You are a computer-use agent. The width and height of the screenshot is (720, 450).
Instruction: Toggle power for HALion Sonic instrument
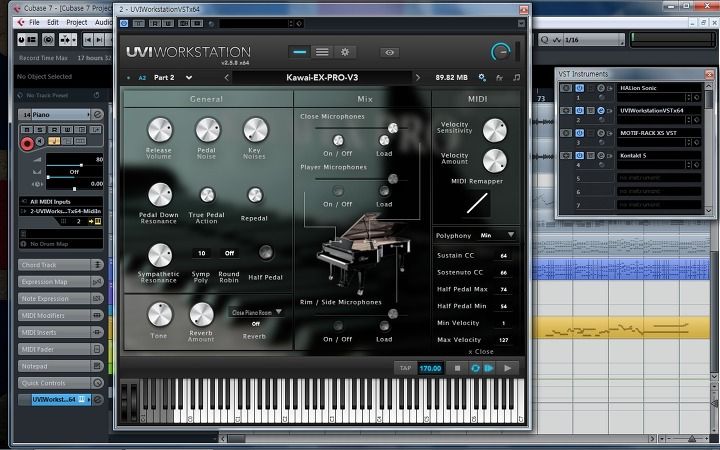click(579, 88)
